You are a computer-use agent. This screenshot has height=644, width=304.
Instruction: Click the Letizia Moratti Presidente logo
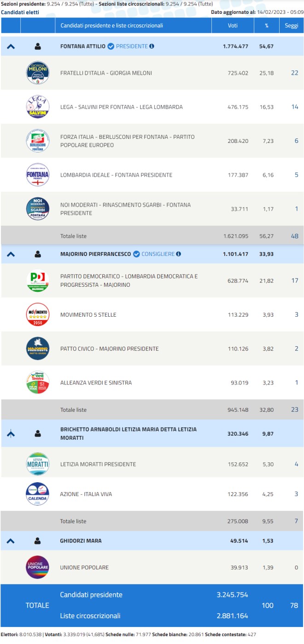(38, 464)
